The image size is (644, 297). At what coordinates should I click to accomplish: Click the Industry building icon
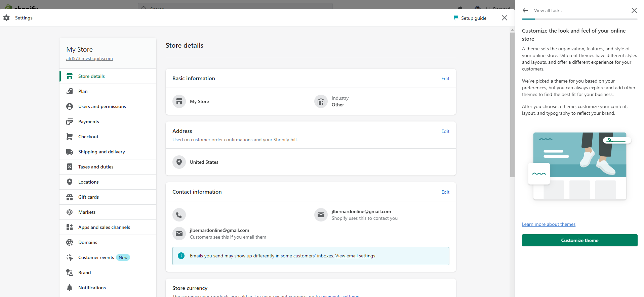[321, 101]
